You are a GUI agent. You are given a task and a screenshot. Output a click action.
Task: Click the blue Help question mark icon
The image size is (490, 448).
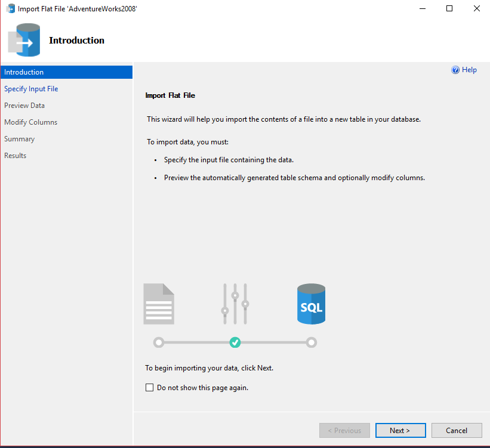click(455, 70)
